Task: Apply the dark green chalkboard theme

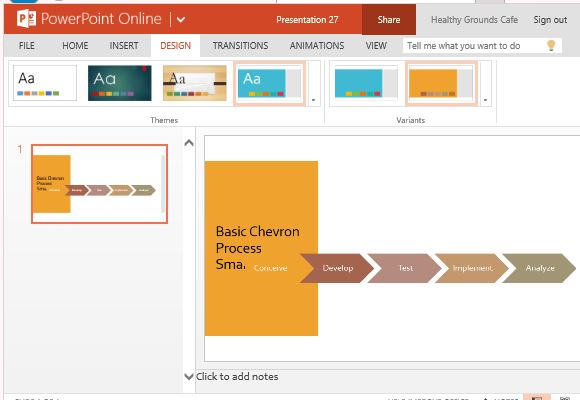Action: click(x=119, y=83)
